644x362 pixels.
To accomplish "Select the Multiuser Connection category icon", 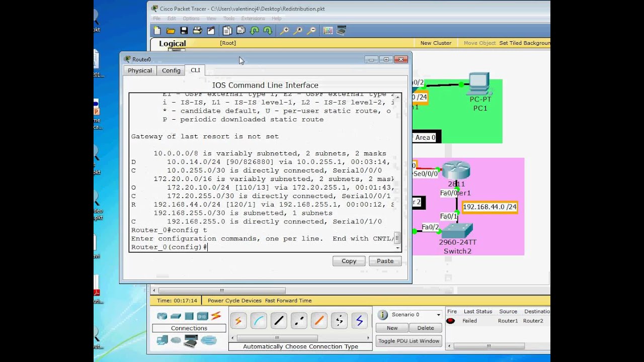I will point(208,340).
